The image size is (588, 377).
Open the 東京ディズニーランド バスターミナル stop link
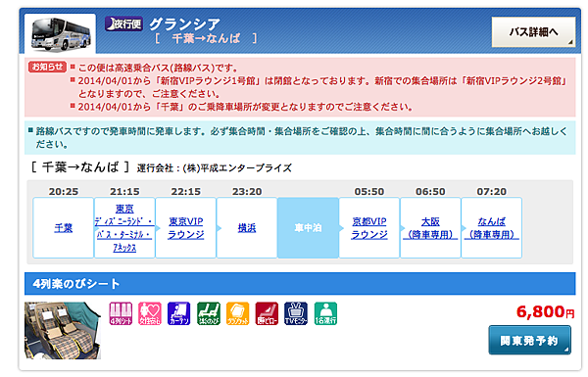(124, 228)
